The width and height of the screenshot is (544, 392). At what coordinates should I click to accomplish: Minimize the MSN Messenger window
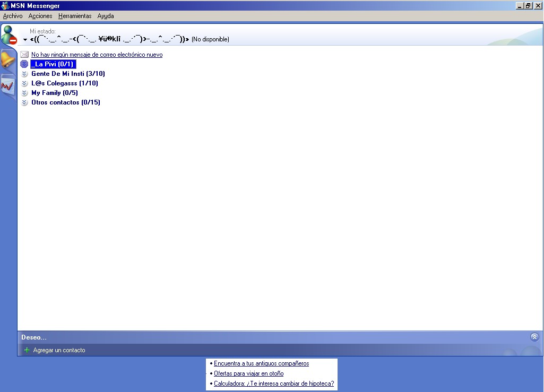coord(520,5)
